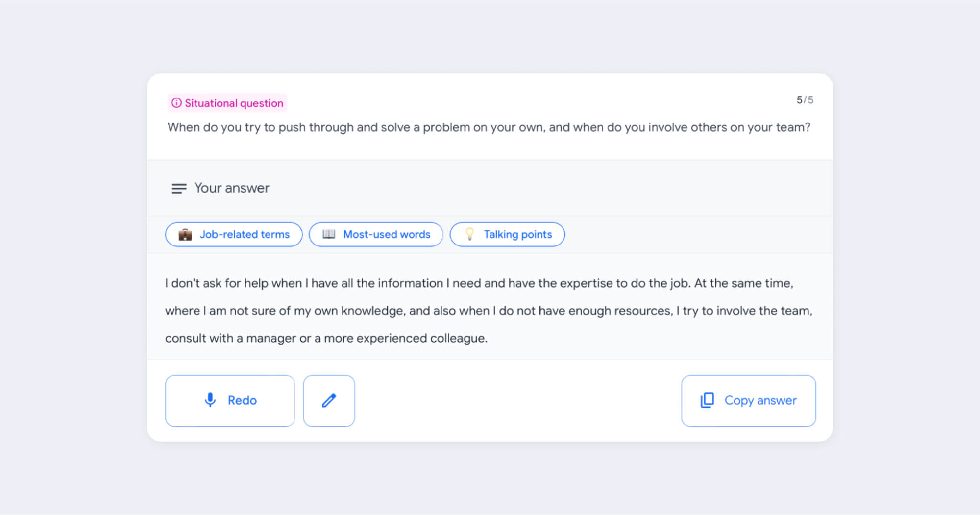Viewport: 980px width, 515px height.
Task: Click the answer line ending "experienced colleague"
Action: pos(326,338)
